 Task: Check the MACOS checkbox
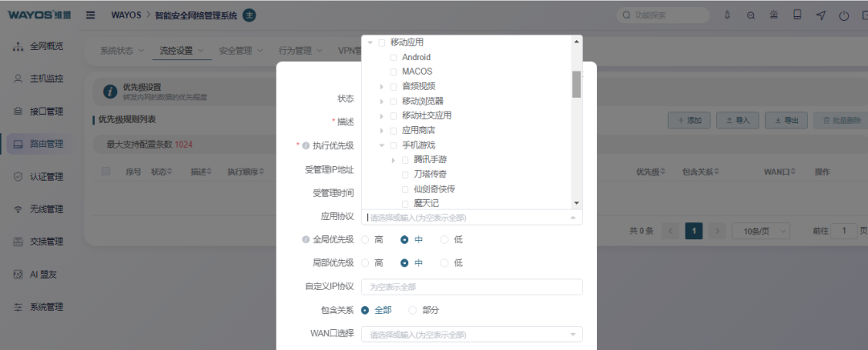(x=393, y=72)
